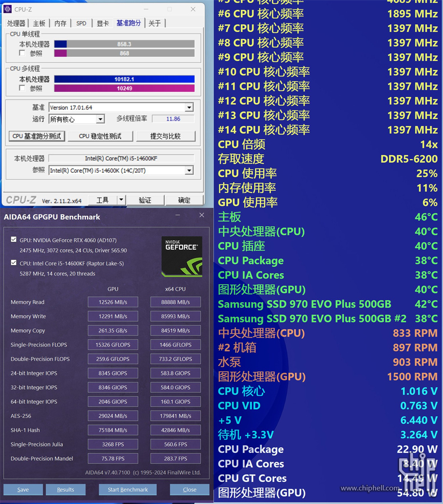Click the 确定 button
This screenshot has height=504, width=443.
184,200
